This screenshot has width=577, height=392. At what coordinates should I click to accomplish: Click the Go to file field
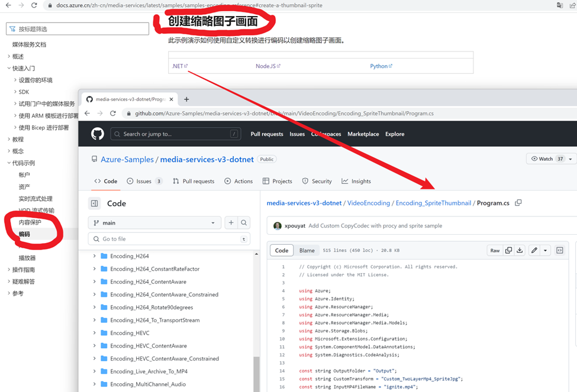tap(169, 239)
